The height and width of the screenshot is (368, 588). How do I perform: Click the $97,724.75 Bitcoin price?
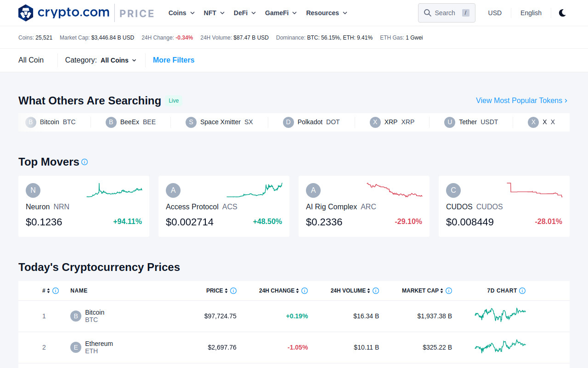pos(220,316)
